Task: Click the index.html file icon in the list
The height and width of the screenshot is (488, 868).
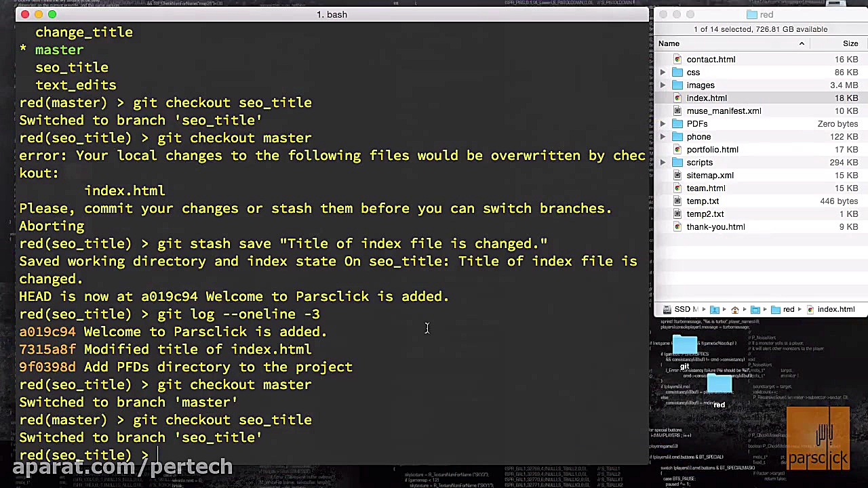Action: pyautogui.click(x=677, y=98)
